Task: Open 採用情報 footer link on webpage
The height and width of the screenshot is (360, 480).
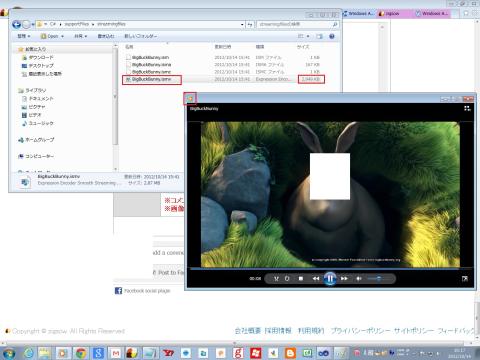Action: click(278, 331)
